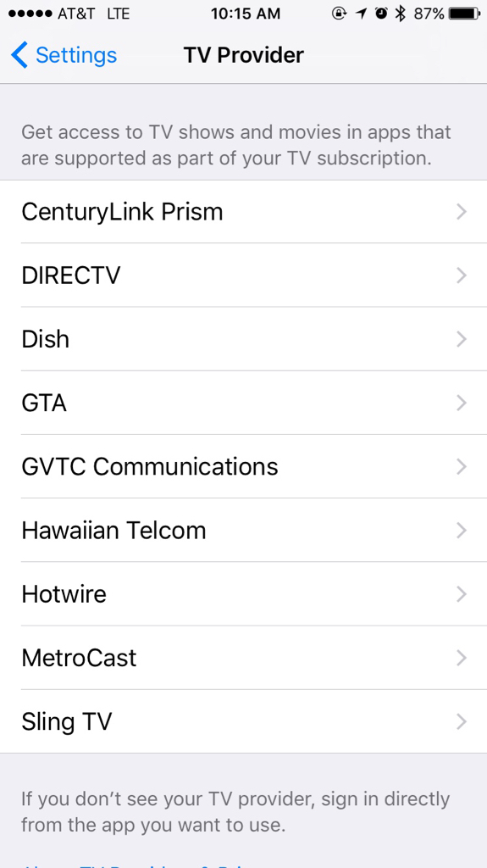Select DIRECTV as TV provider

click(x=244, y=275)
